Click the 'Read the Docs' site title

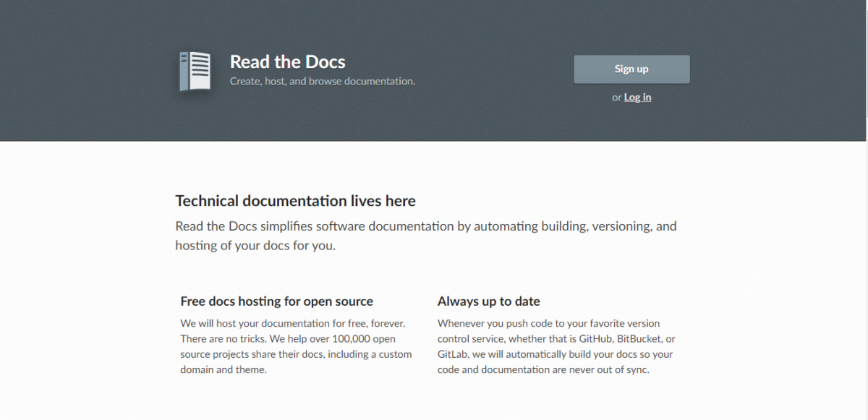pyautogui.click(x=287, y=62)
